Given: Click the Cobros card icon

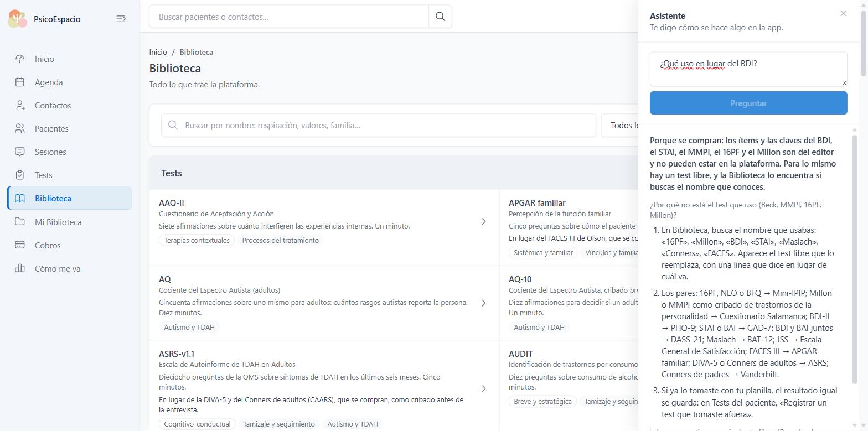Looking at the screenshot, I should pyautogui.click(x=20, y=245).
